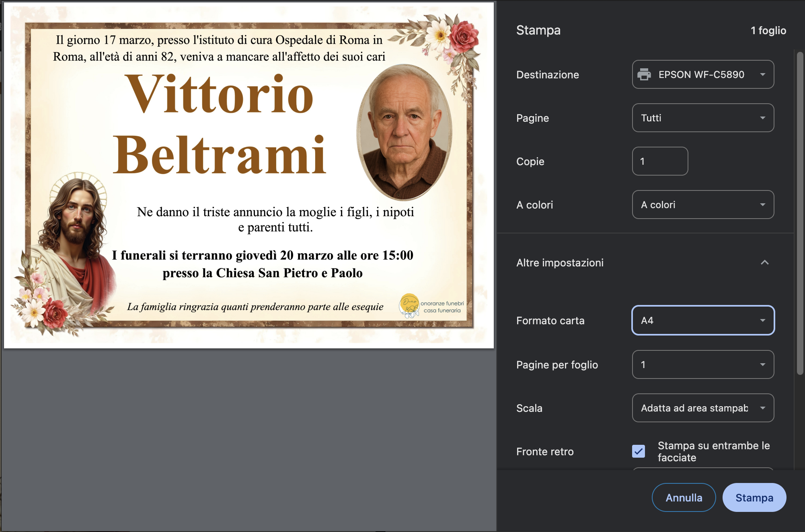The image size is (805, 532).
Task: Collapse the Altre impostazioni section chevron
Action: (x=764, y=262)
